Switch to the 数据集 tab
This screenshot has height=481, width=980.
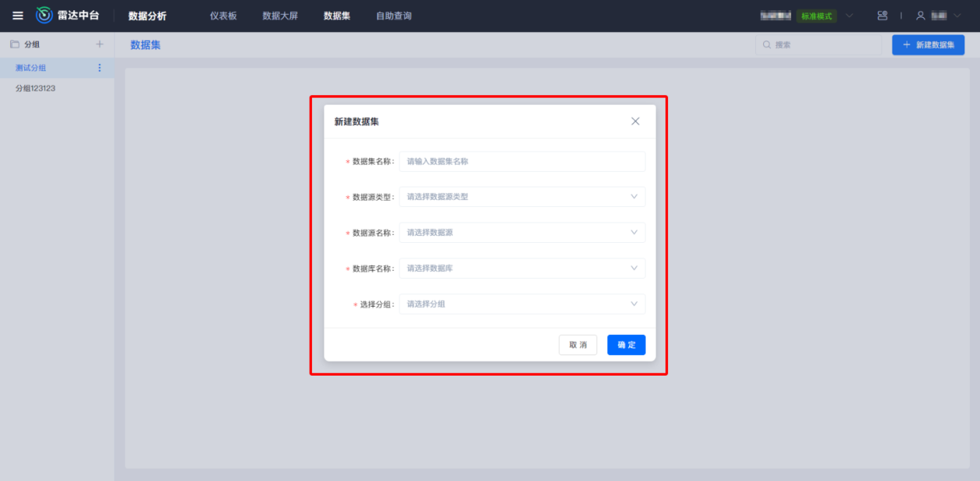click(x=337, y=16)
